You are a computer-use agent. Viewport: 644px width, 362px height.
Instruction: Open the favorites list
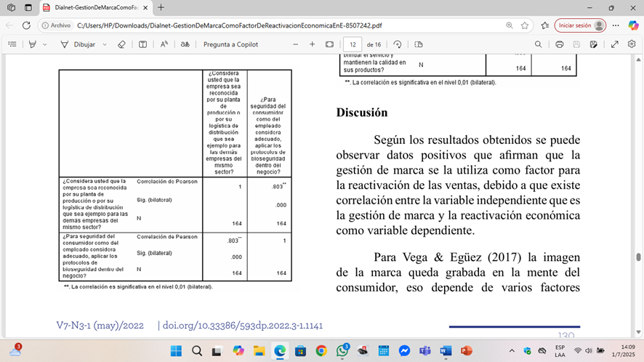click(x=545, y=25)
